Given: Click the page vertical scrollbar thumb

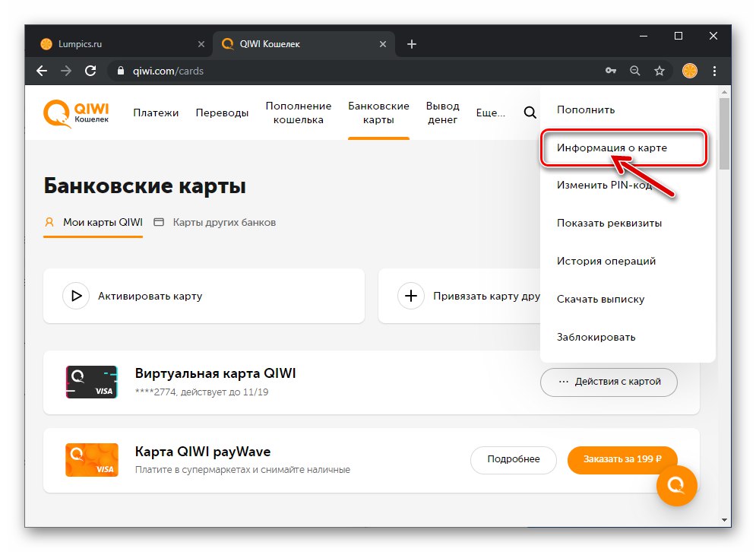Looking at the screenshot, I should [x=723, y=133].
